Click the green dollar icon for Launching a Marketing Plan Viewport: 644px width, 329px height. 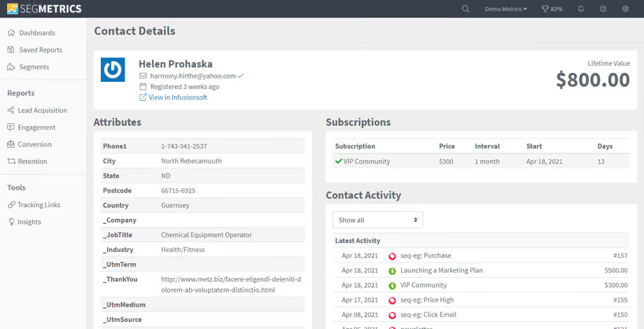(392, 271)
